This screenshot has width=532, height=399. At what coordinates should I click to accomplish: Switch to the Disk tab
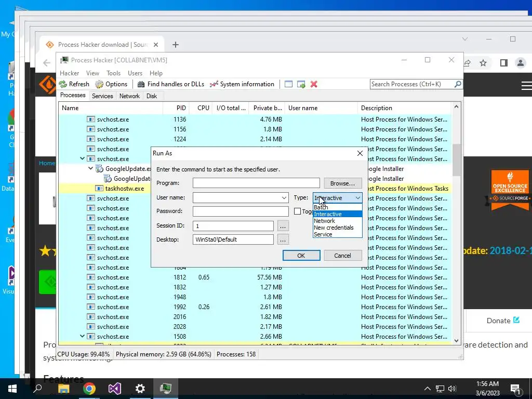[x=152, y=96]
